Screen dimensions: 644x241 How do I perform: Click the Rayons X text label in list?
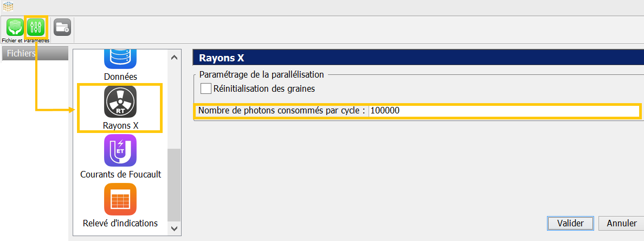point(120,125)
